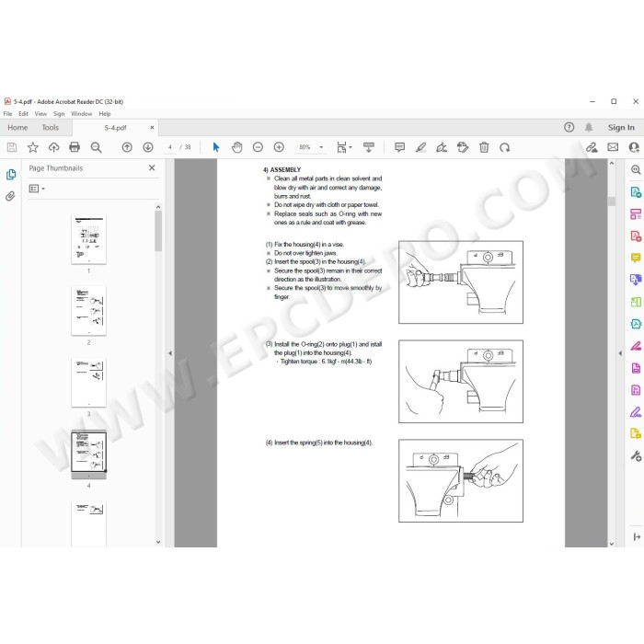Go to next page arrow
The width and height of the screenshot is (644, 644).
point(148,147)
